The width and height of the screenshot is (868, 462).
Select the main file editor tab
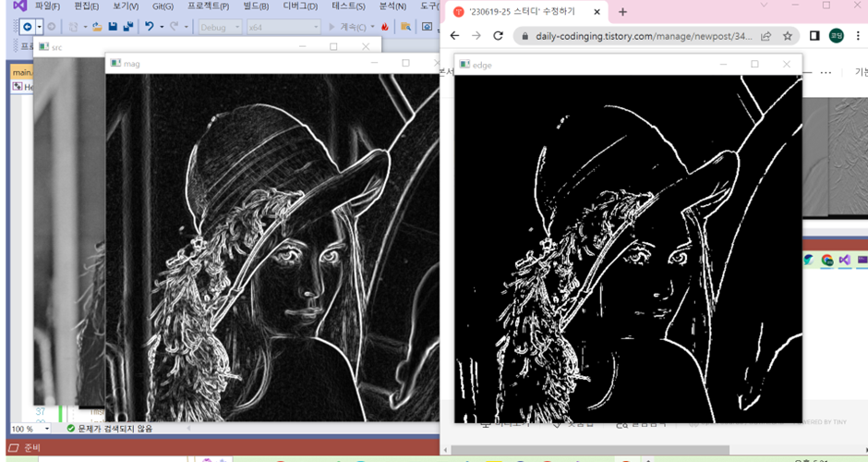[22, 72]
